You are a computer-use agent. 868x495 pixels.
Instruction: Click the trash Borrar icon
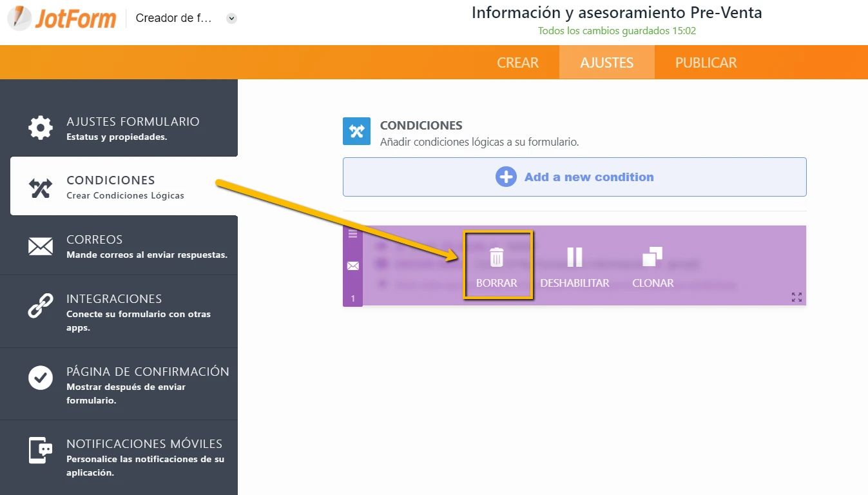[496, 257]
